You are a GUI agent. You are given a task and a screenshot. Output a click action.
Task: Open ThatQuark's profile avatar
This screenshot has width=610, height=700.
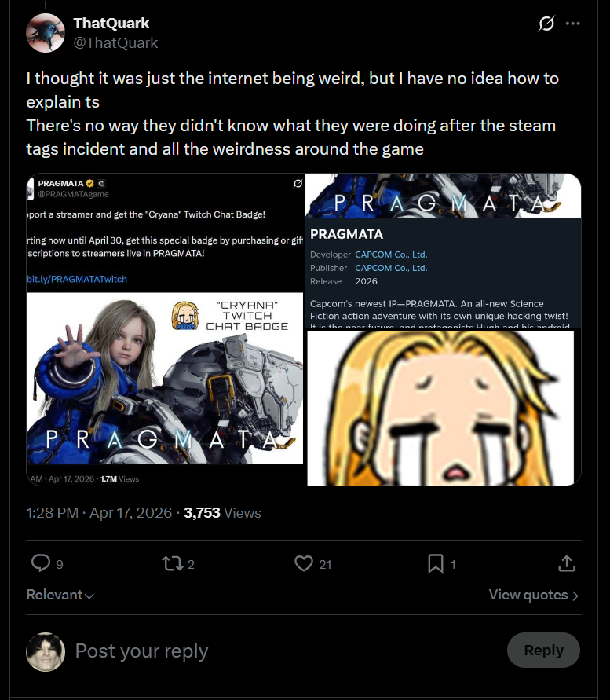(46, 33)
